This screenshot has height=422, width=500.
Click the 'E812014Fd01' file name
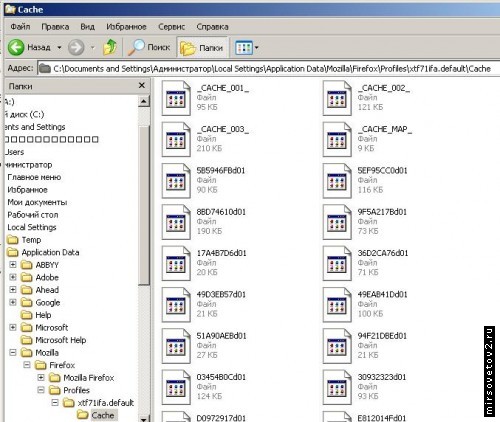coord(382,418)
